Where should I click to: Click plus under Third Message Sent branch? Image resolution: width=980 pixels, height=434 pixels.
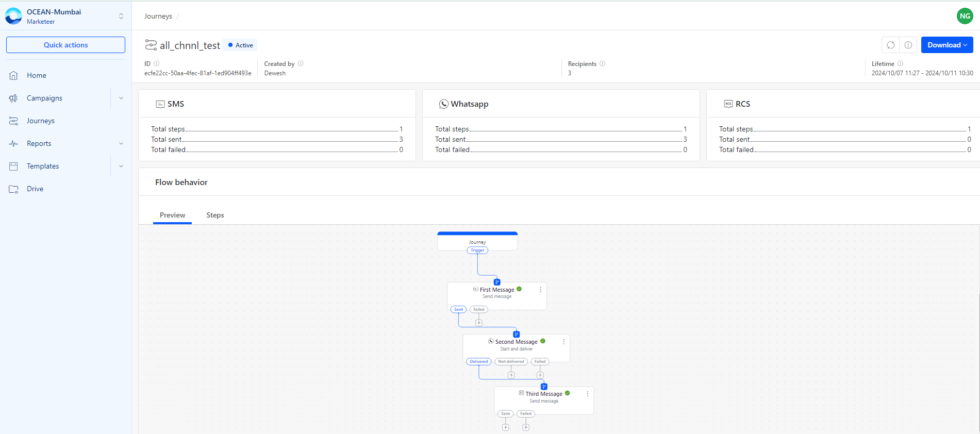point(505,427)
